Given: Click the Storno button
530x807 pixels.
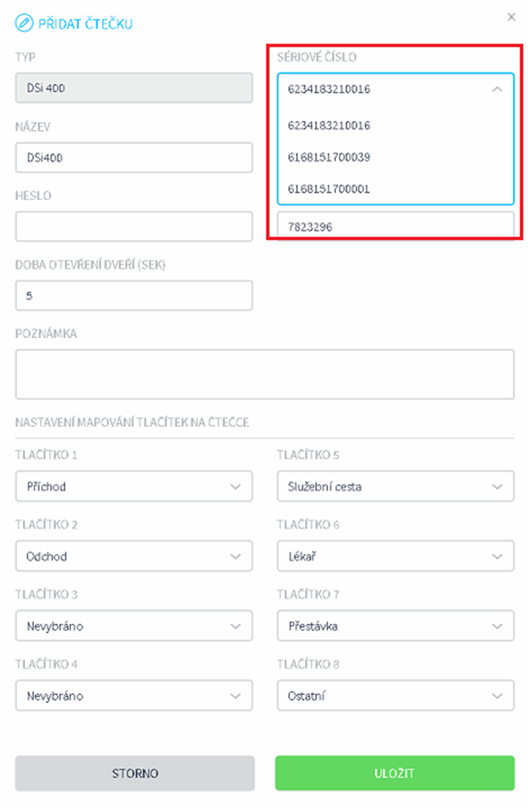Looking at the screenshot, I should pos(135,773).
